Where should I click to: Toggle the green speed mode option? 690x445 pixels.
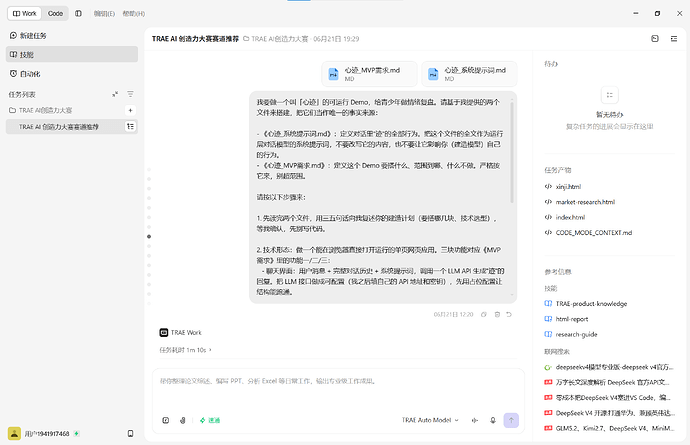210,420
